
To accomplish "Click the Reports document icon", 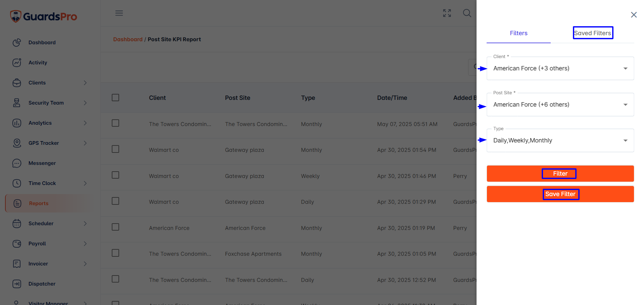I will (x=17, y=203).
